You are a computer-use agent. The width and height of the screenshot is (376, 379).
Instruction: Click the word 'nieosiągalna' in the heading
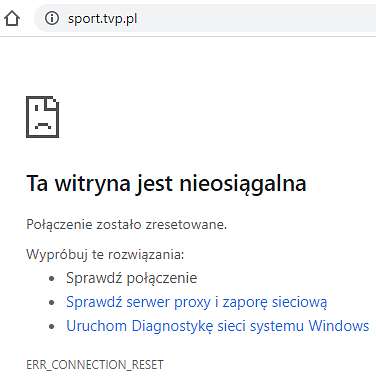pos(243,184)
